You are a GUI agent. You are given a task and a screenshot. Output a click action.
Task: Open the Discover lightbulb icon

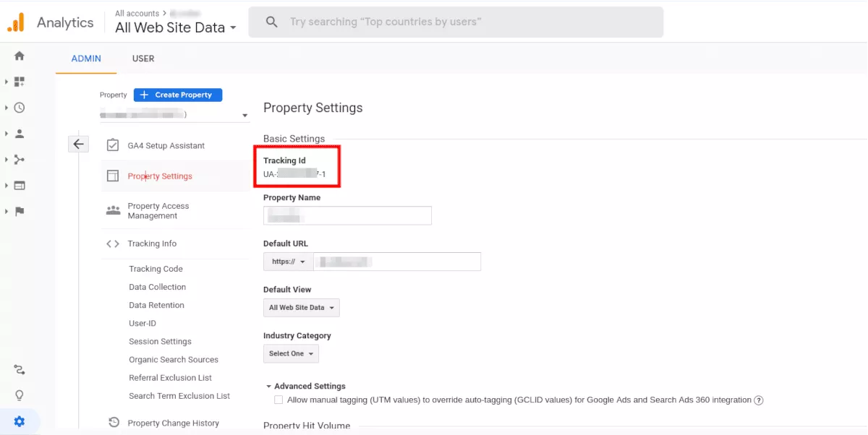click(20, 395)
